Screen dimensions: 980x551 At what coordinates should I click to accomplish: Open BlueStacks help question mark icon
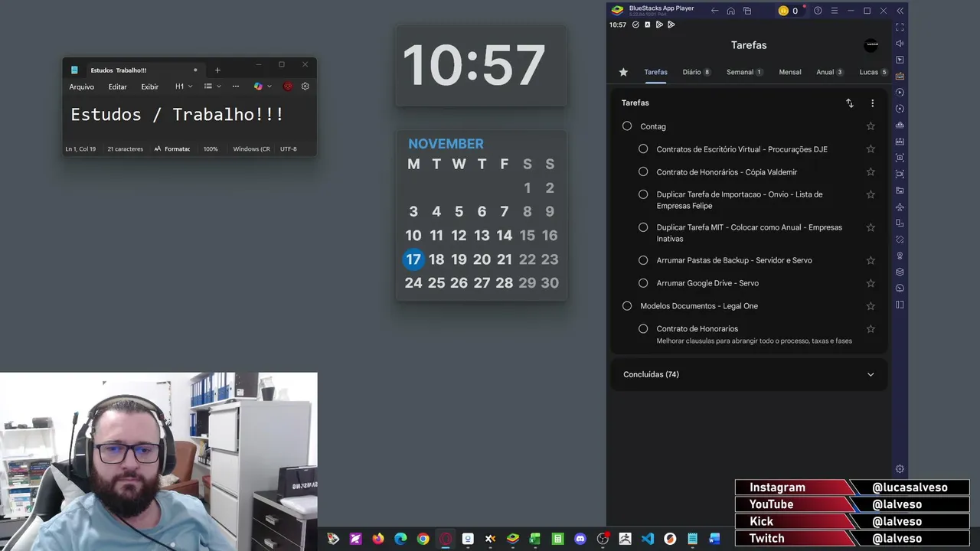coord(818,11)
